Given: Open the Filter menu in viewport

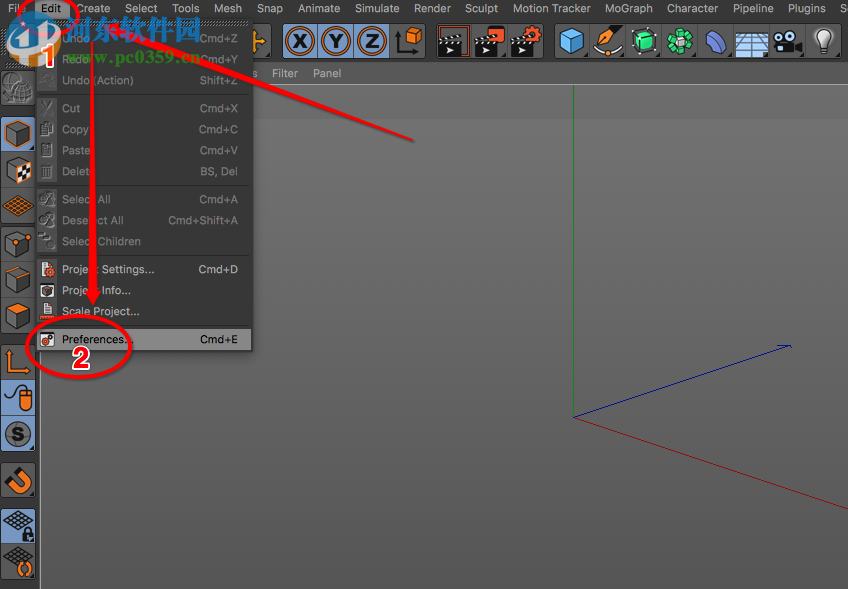Looking at the screenshot, I should coord(285,74).
